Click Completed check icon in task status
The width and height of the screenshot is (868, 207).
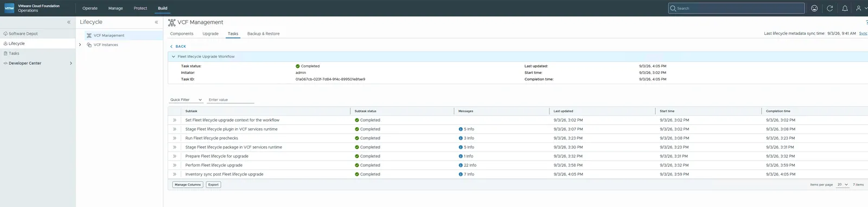298,66
